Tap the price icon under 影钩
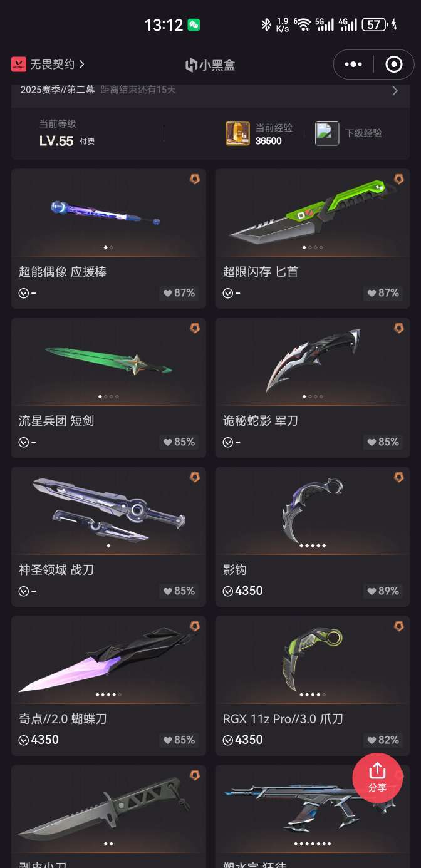This screenshot has width=421, height=868. tap(228, 591)
